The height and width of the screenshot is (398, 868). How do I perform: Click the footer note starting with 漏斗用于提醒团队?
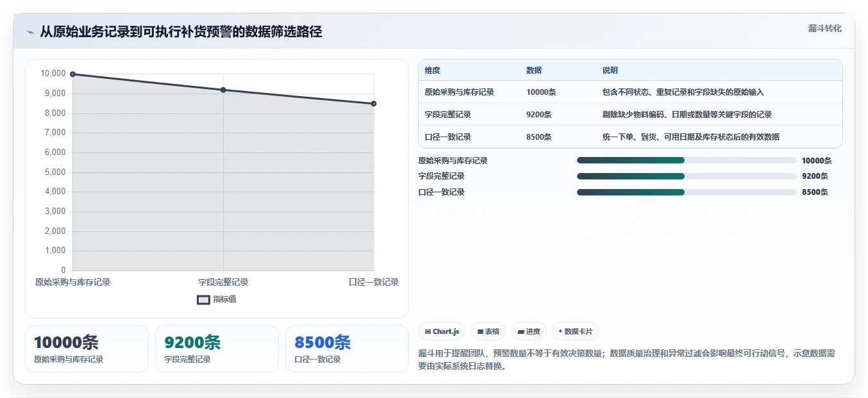pyautogui.click(x=626, y=360)
